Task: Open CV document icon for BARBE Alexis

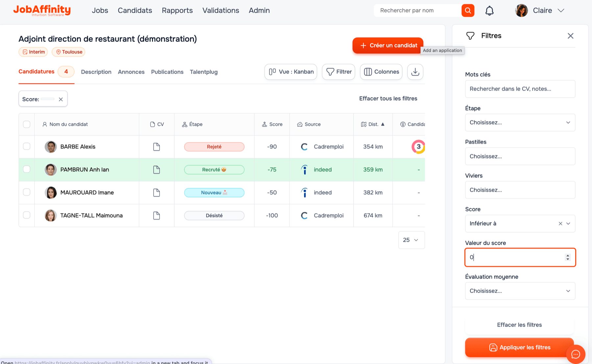Action: click(x=157, y=147)
